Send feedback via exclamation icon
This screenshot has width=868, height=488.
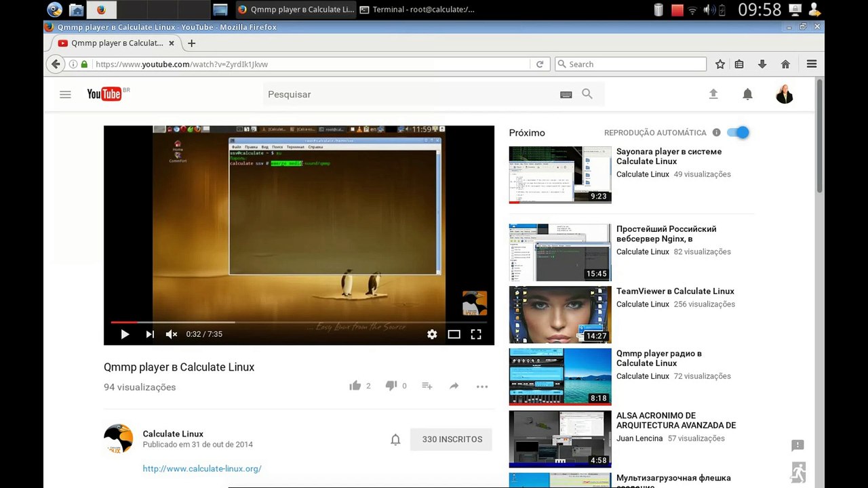(797, 445)
